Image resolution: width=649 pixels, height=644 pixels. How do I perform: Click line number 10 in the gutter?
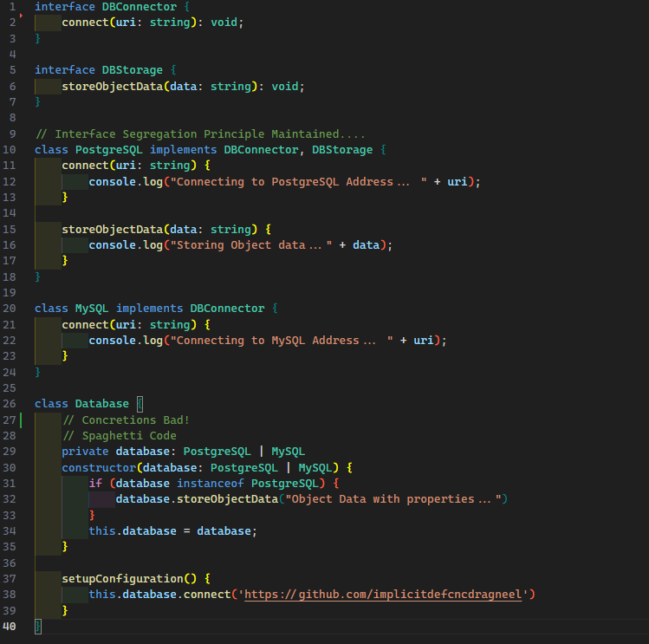point(10,149)
